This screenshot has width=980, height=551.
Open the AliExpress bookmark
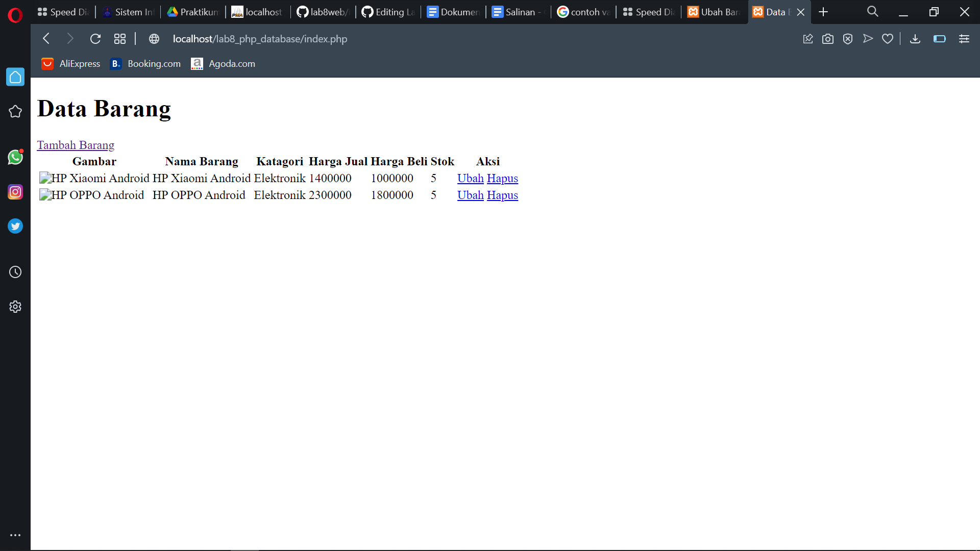tap(71, 64)
